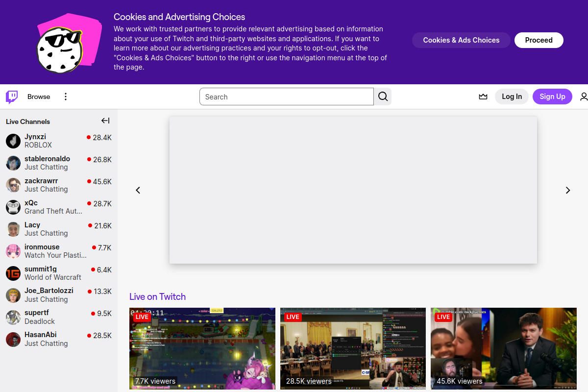Open Lacy channel avatar
This screenshot has width=588, height=392.
(x=13, y=229)
